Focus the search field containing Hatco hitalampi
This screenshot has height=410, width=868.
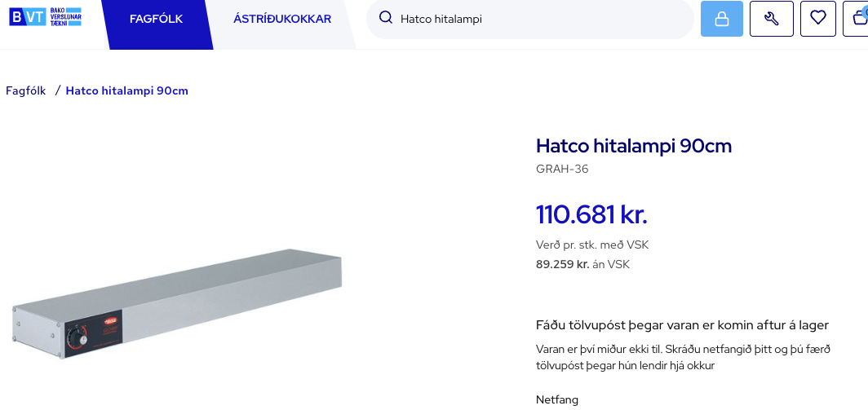pyautogui.click(x=529, y=19)
